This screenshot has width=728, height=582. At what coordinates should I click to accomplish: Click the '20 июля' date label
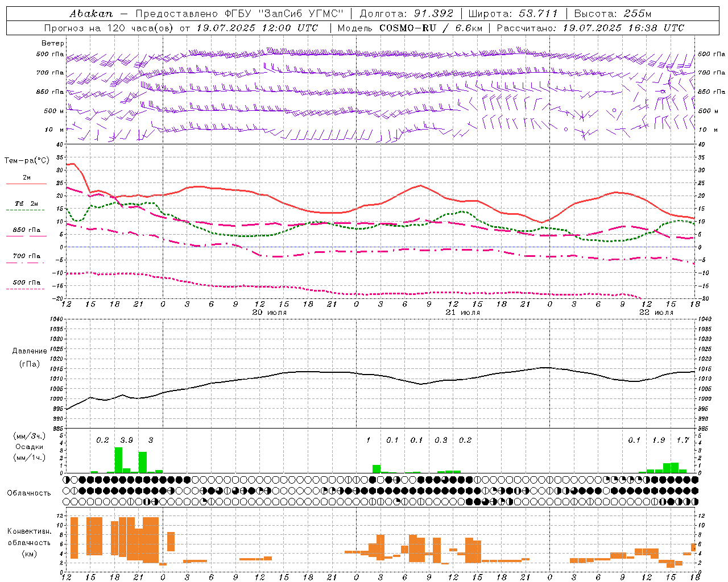click(269, 313)
